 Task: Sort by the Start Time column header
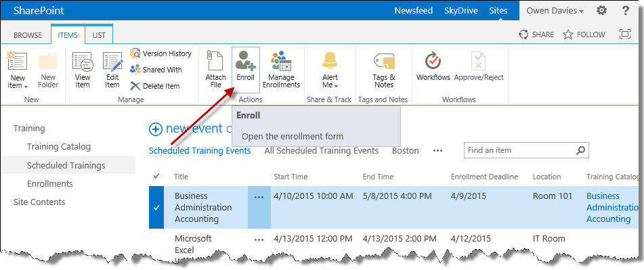291,177
